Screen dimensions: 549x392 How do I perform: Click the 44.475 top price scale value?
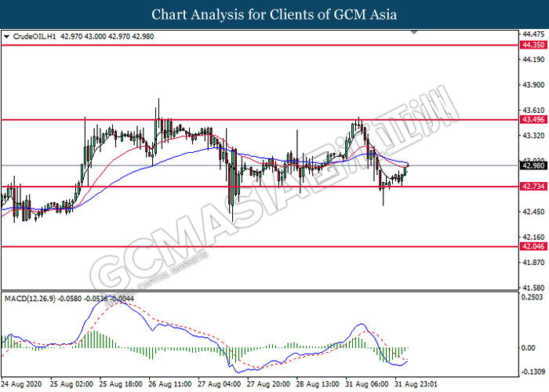(533, 34)
